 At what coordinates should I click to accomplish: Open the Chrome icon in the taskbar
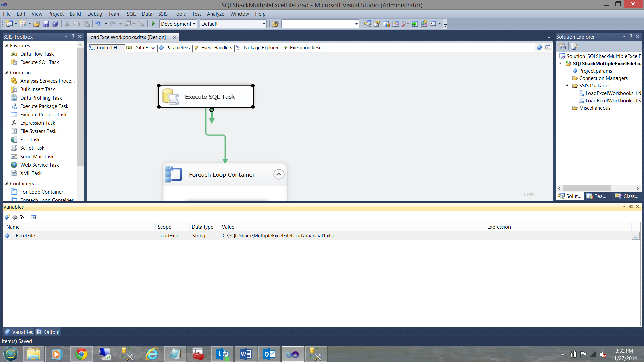point(81,354)
